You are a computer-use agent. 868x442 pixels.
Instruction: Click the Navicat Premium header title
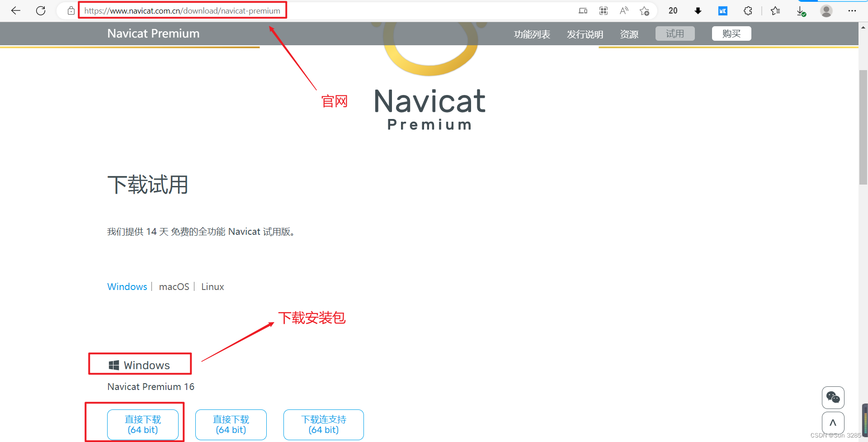[153, 33]
